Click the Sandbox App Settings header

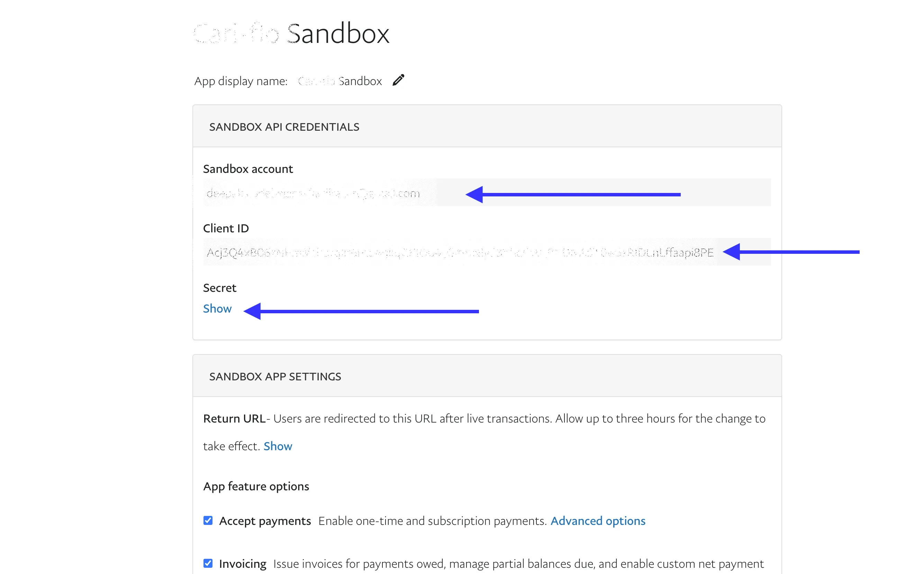tap(275, 377)
